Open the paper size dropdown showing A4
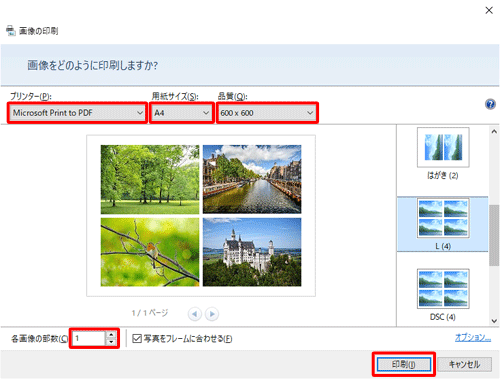Image resolution: width=500 pixels, height=379 pixels. [182, 113]
